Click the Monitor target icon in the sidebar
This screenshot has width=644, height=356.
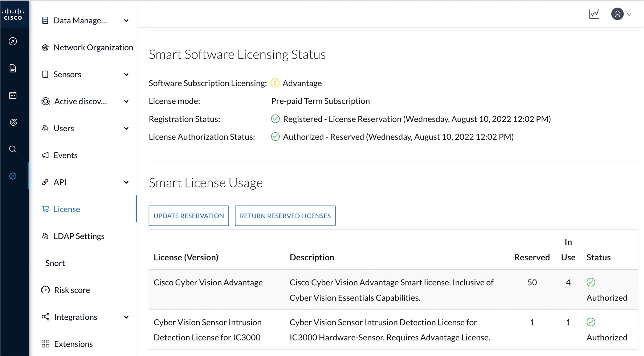(x=13, y=122)
